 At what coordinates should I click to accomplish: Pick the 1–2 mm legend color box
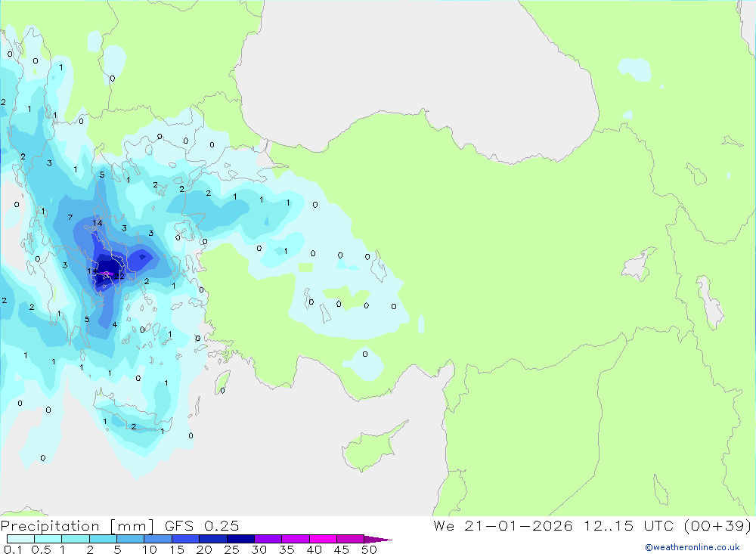pos(76,539)
